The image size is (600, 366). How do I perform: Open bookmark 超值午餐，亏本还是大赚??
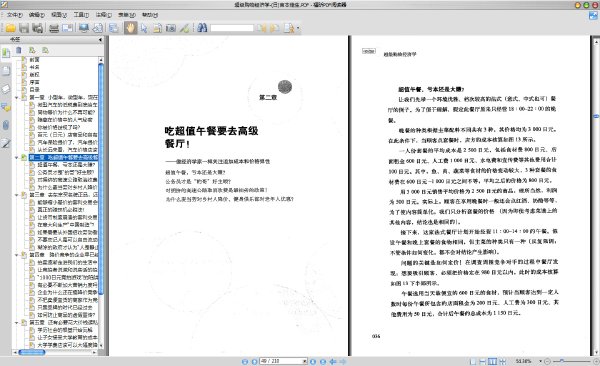pos(66,165)
